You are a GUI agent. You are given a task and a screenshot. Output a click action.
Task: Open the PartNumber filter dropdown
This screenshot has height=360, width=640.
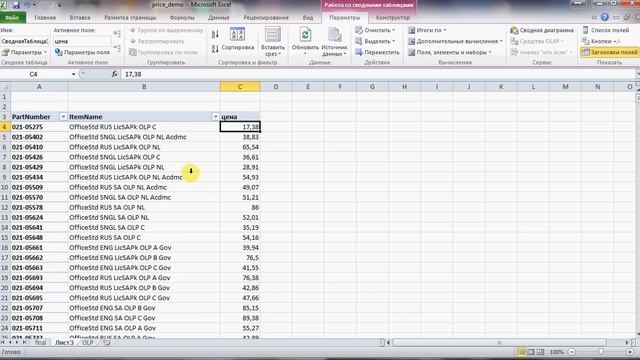click(x=63, y=117)
